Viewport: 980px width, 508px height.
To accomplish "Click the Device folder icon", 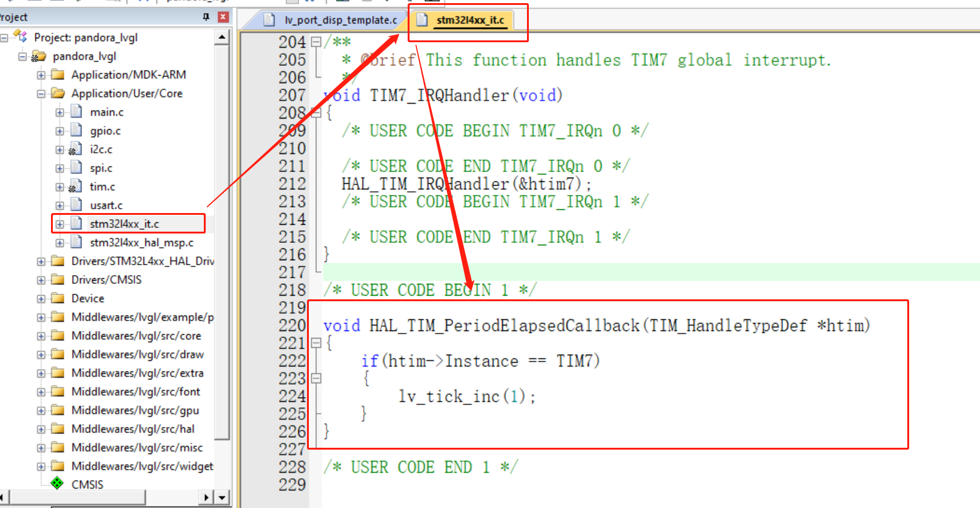I will click(58, 298).
